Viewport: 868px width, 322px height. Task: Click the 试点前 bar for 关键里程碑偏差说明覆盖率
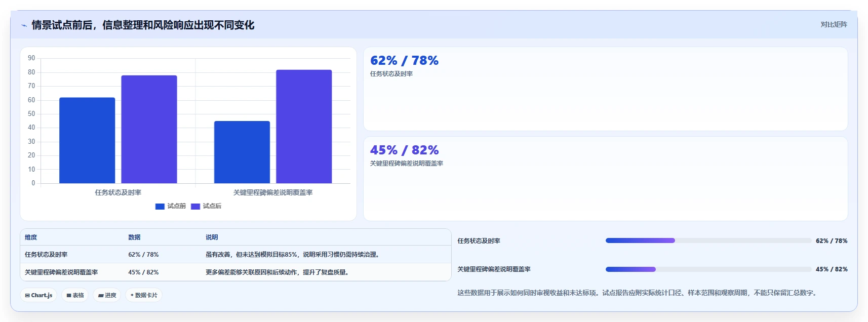(242, 152)
